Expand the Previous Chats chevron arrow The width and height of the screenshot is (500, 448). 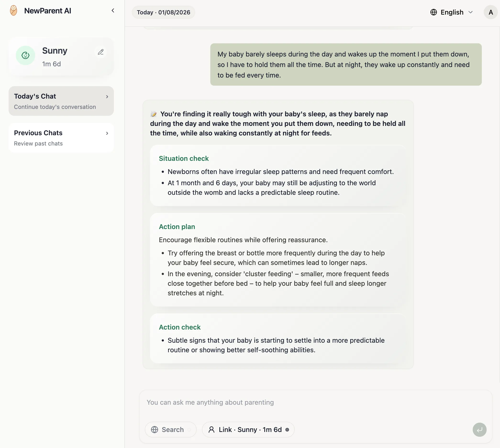[x=107, y=133]
